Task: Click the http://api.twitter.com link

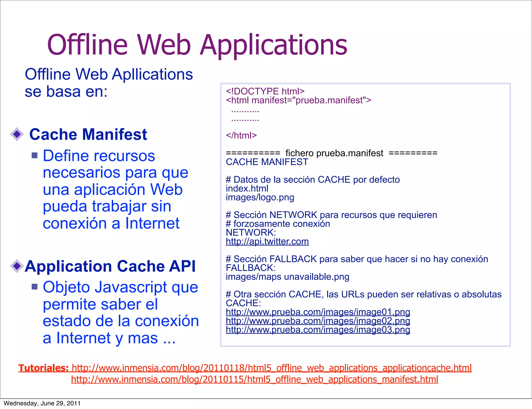Action: click(x=267, y=241)
